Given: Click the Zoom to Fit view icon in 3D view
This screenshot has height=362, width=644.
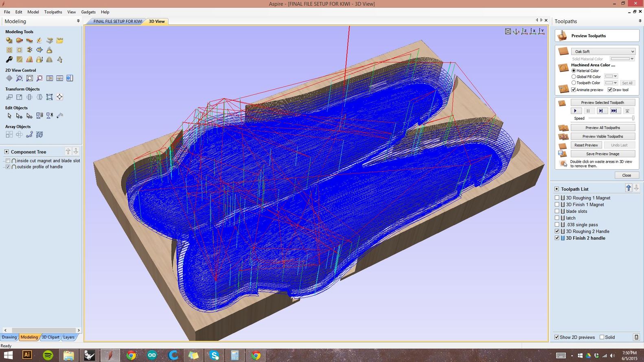Looking at the screenshot, I should click(508, 31).
